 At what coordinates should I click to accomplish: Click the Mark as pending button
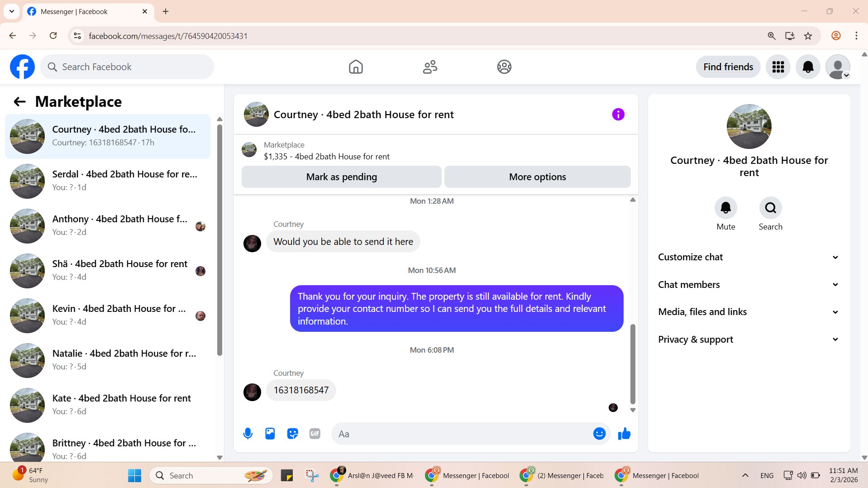[342, 177]
